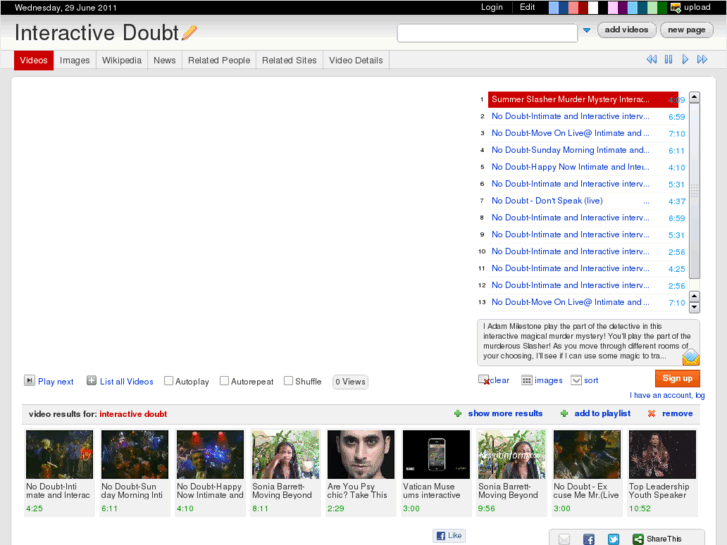Click the red remove X icon
This screenshot has height=545, width=727.
click(652, 413)
